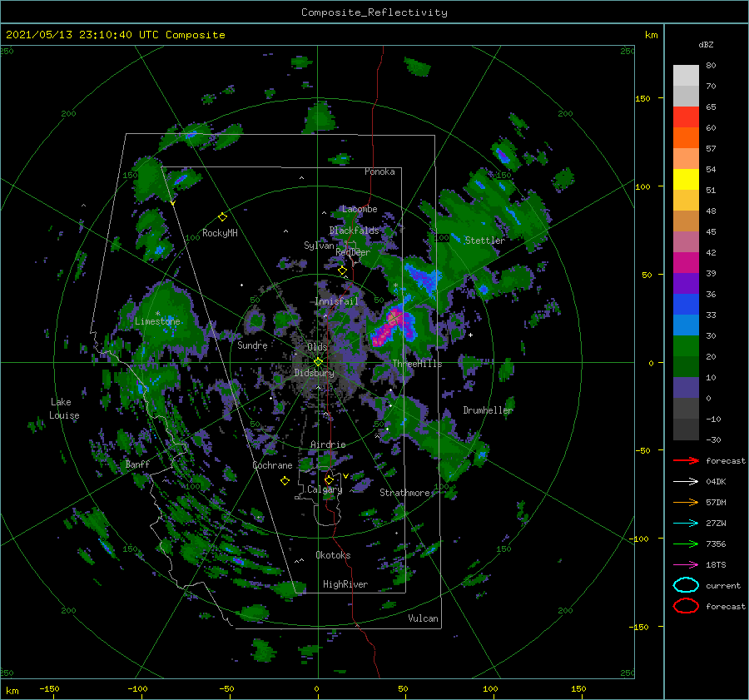Screen dimensions: 749x700
Task: Select the yellow diamond marker below Cochrane
Action: point(285,481)
